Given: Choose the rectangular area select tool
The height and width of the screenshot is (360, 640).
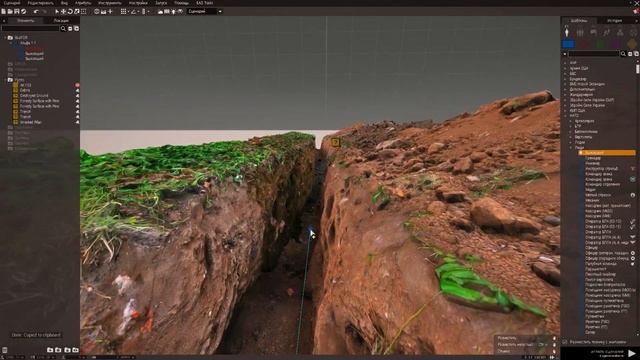Looking at the screenshot, I should click(83, 11).
